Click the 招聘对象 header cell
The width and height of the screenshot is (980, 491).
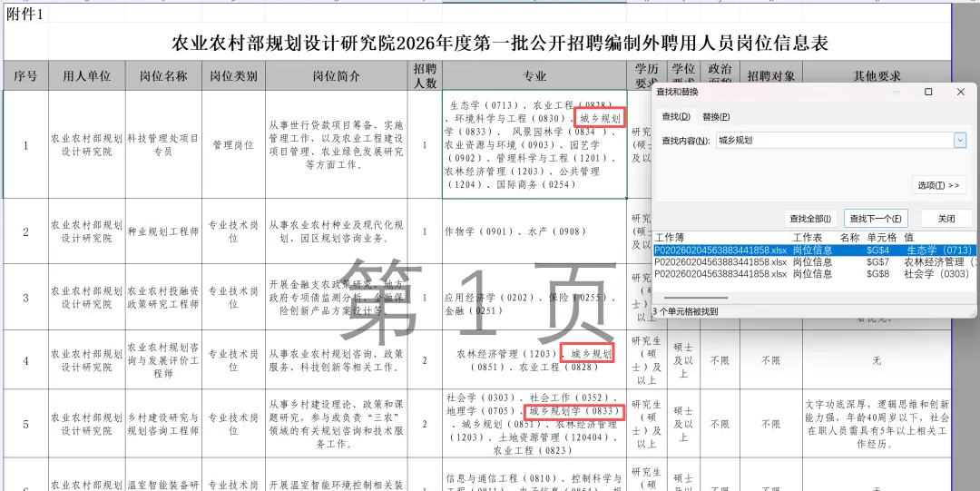[x=771, y=72]
